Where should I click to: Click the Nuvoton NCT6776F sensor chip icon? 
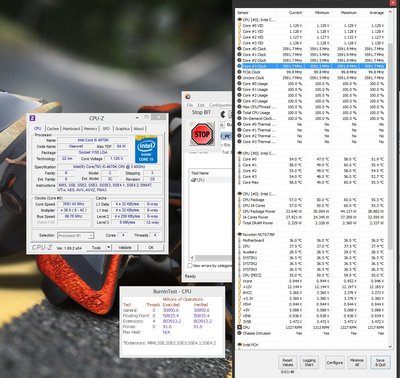tap(239, 234)
